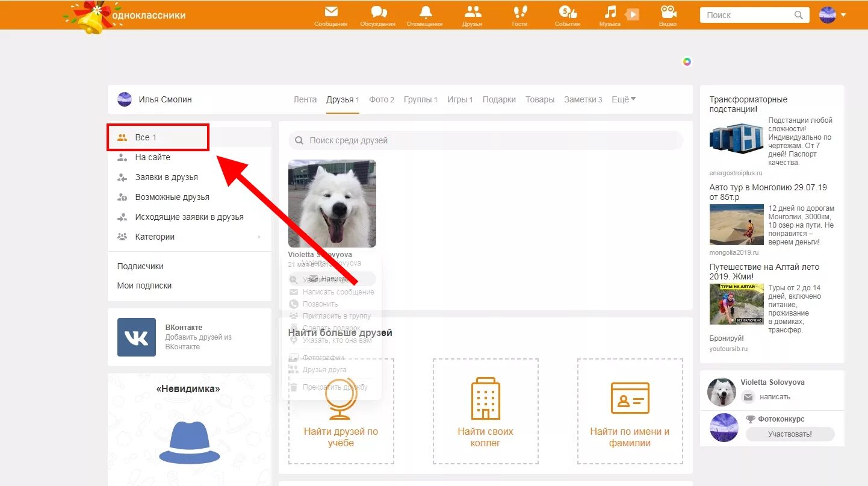Open Violetta's white dog photo

coord(332,204)
